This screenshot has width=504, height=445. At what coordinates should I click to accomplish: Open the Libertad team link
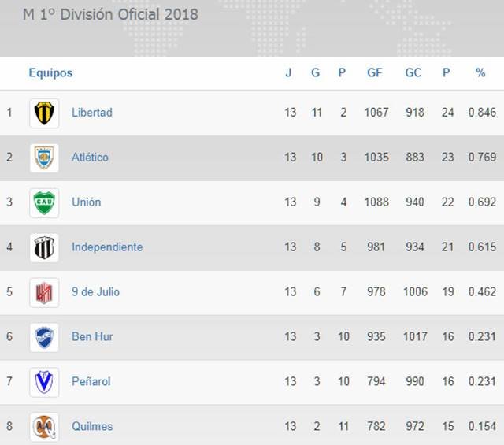coord(91,113)
